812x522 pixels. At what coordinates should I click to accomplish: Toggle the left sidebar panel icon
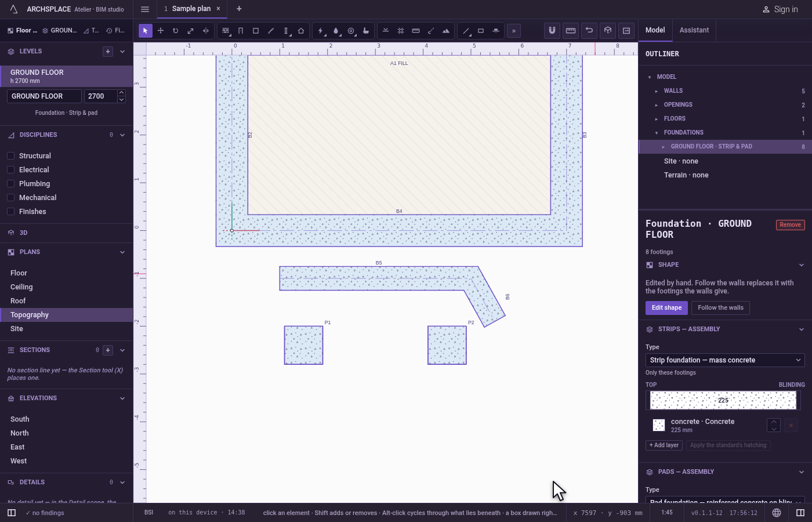pyautogui.click(x=11, y=513)
